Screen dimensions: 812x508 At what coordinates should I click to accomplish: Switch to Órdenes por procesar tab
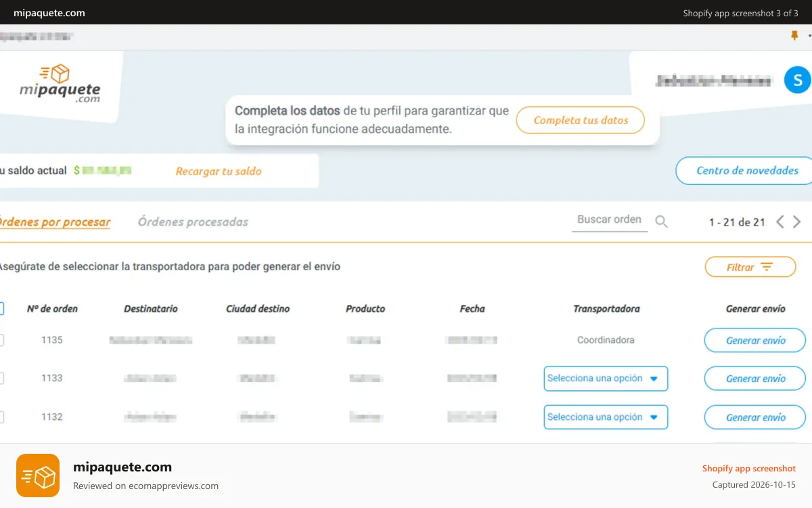tap(54, 222)
